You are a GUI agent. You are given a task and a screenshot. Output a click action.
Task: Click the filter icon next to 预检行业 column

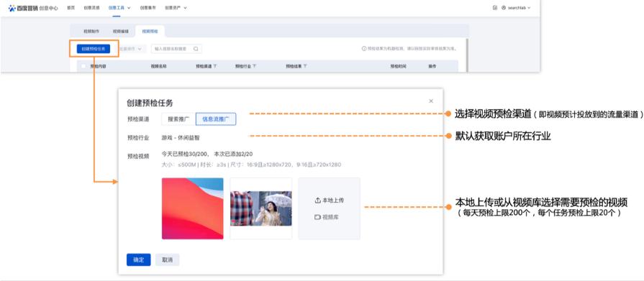[254, 66]
